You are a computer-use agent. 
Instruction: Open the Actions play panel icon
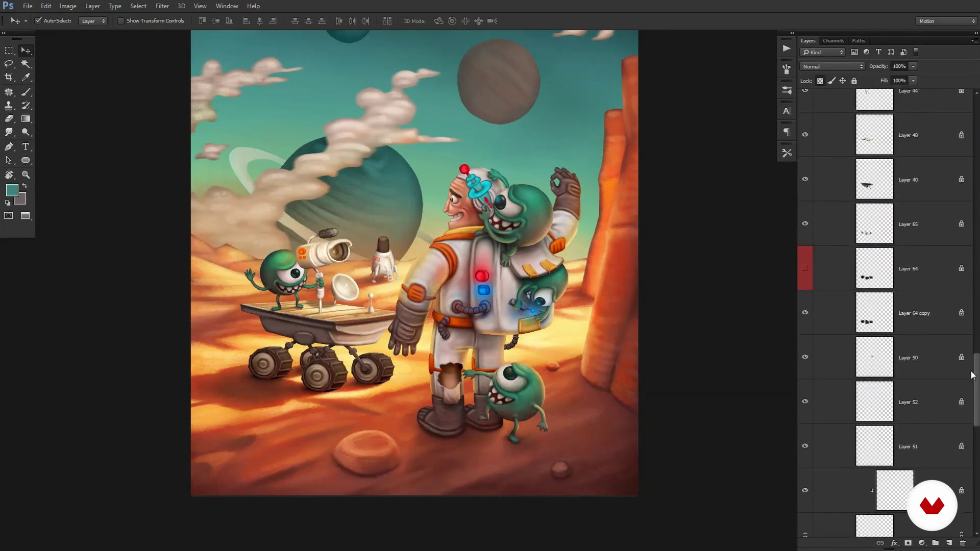787,48
